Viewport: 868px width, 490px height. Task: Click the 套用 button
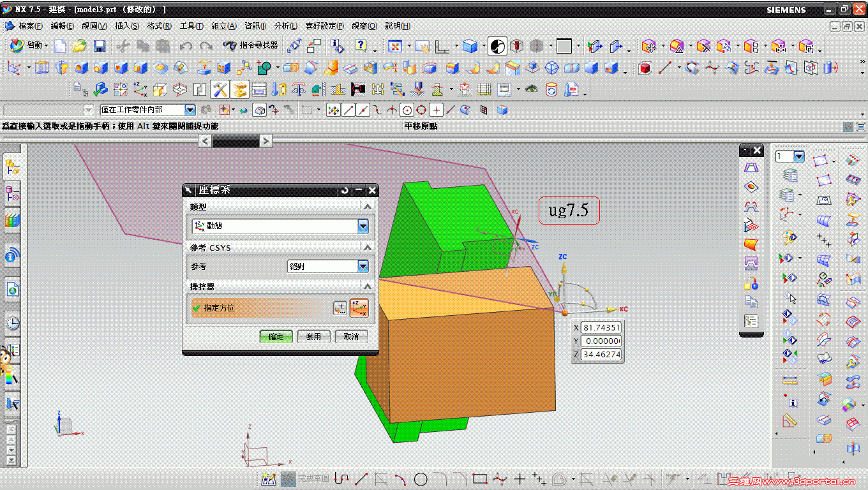tap(313, 336)
